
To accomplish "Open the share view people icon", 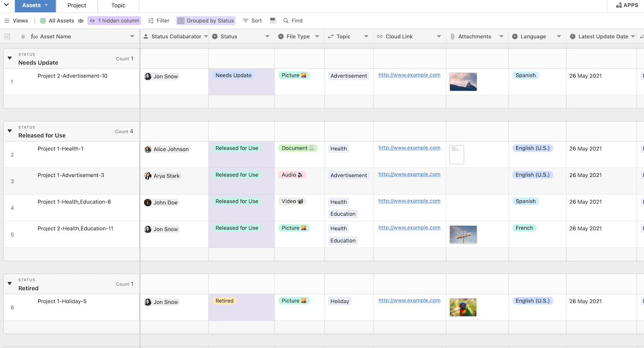I will click(x=81, y=21).
